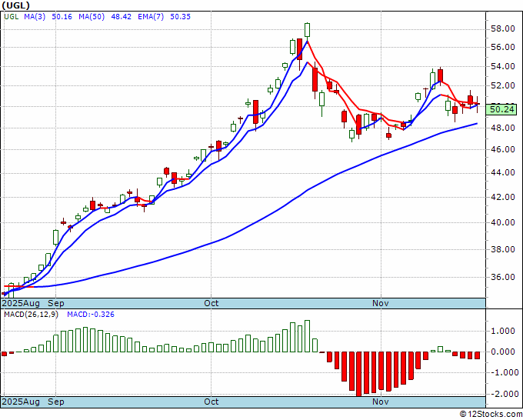Click the 46.00 price axis label
This screenshot has width=523, height=420.
pos(503,149)
